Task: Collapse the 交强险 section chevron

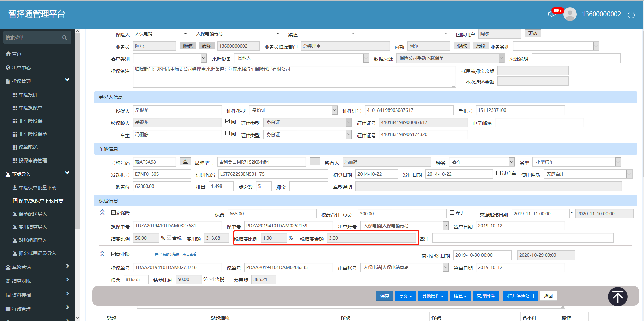Action: (x=102, y=213)
